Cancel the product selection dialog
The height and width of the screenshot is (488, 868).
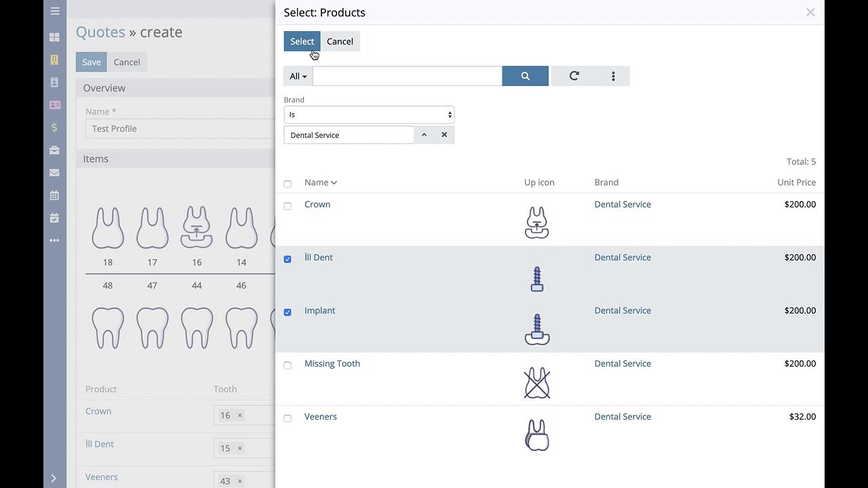340,41
